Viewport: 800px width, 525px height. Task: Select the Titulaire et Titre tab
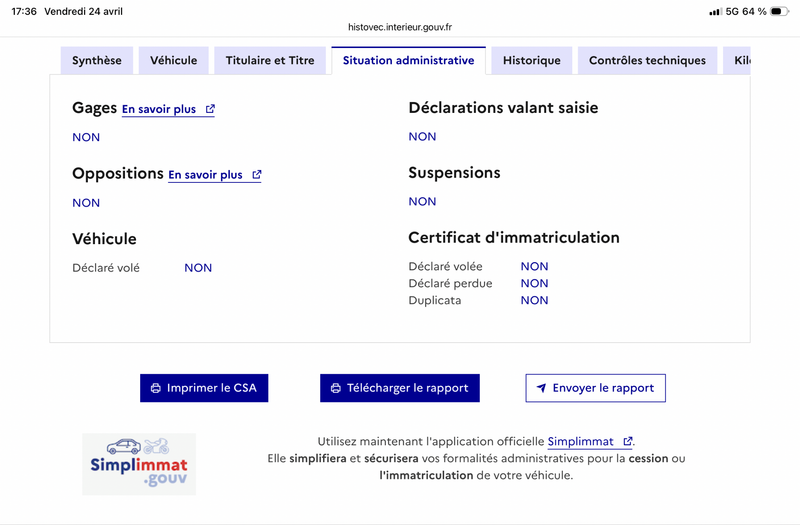[270, 61]
